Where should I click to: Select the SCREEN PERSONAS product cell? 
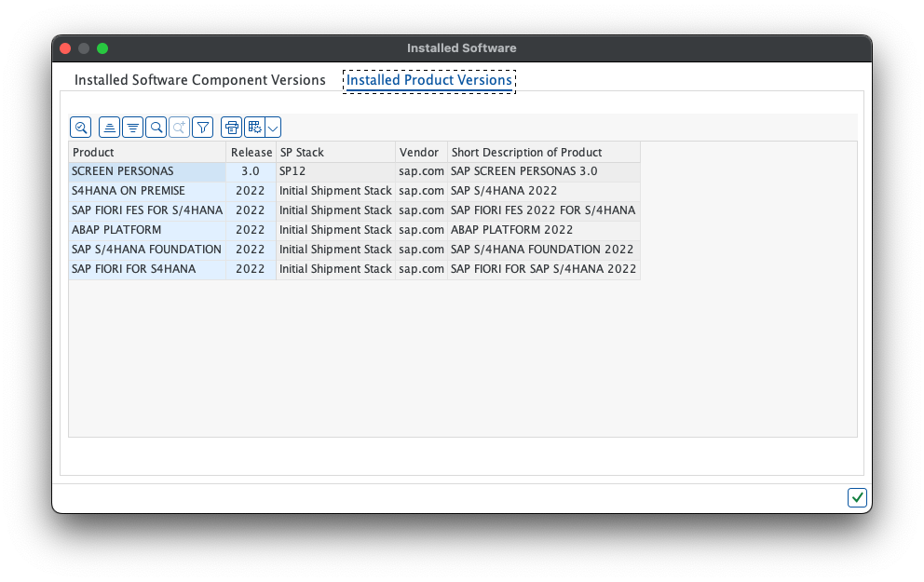point(147,171)
